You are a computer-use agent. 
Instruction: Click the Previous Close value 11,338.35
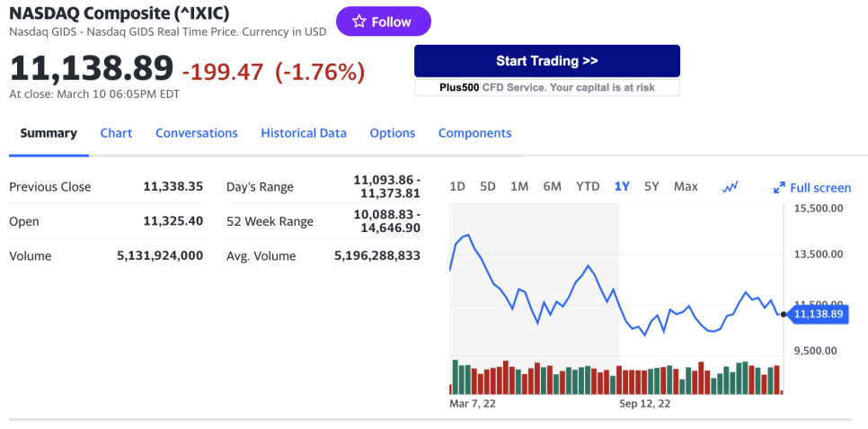tap(173, 186)
